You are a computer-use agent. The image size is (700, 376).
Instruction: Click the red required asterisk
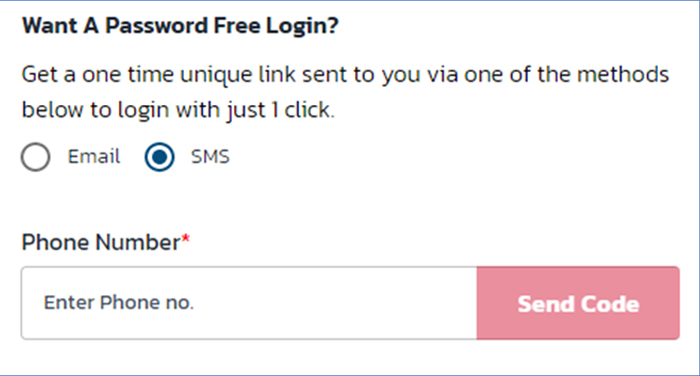click(x=185, y=239)
